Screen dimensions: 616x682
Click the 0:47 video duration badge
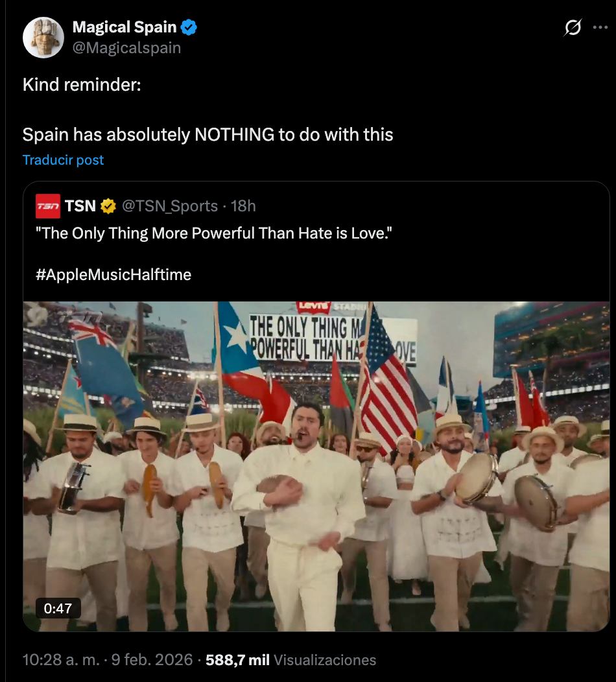click(58, 609)
